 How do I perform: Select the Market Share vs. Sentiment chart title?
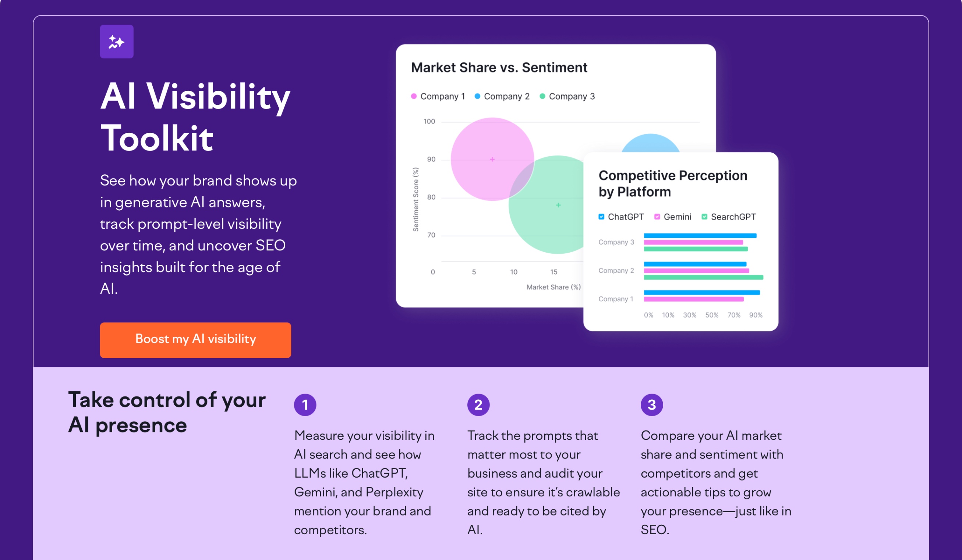coord(499,68)
